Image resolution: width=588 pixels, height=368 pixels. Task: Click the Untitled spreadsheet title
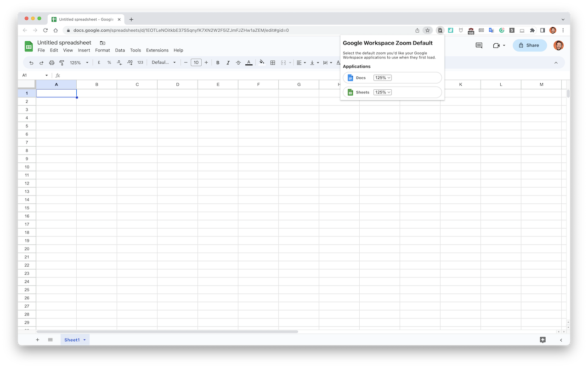tap(64, 43)
